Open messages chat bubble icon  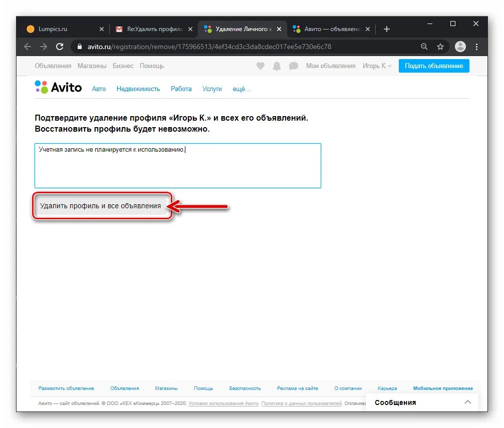(x=294, y=66)
